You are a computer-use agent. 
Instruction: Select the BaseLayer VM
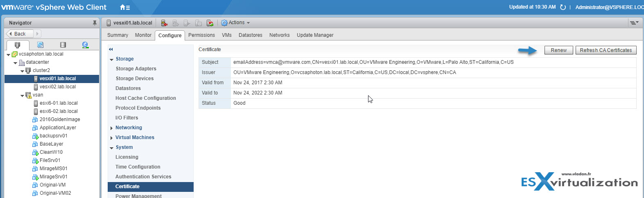point(51,144)
